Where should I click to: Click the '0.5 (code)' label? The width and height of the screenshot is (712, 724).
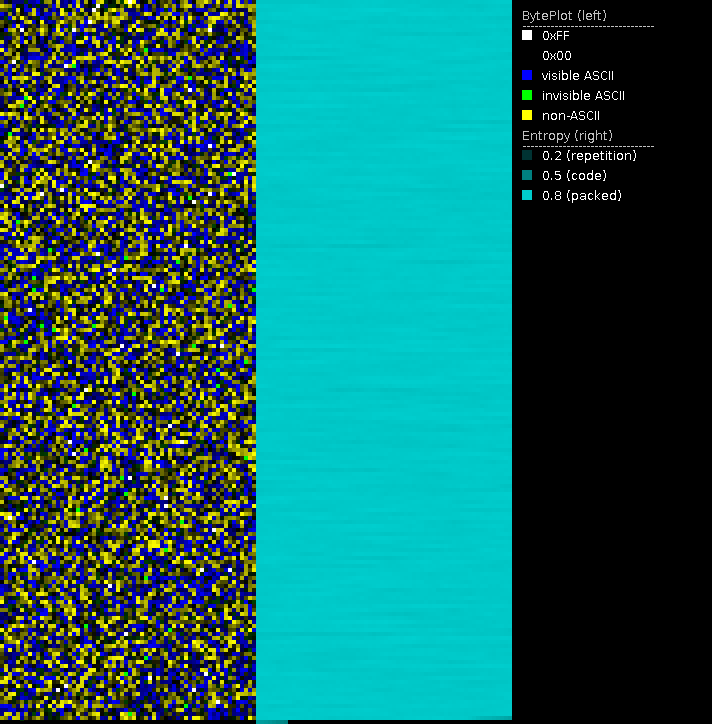coord(574,175)
